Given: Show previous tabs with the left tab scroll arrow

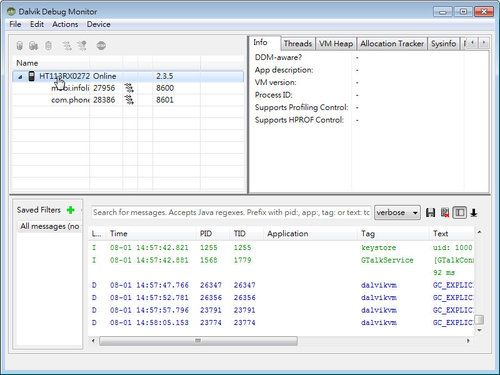Looking at the screenshot, I should [473, 43].
